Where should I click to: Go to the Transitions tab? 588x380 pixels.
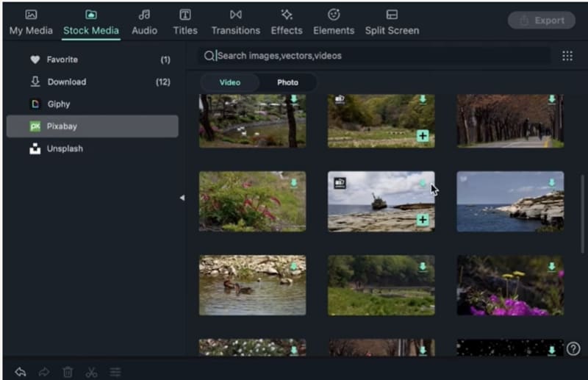[235, 23]
